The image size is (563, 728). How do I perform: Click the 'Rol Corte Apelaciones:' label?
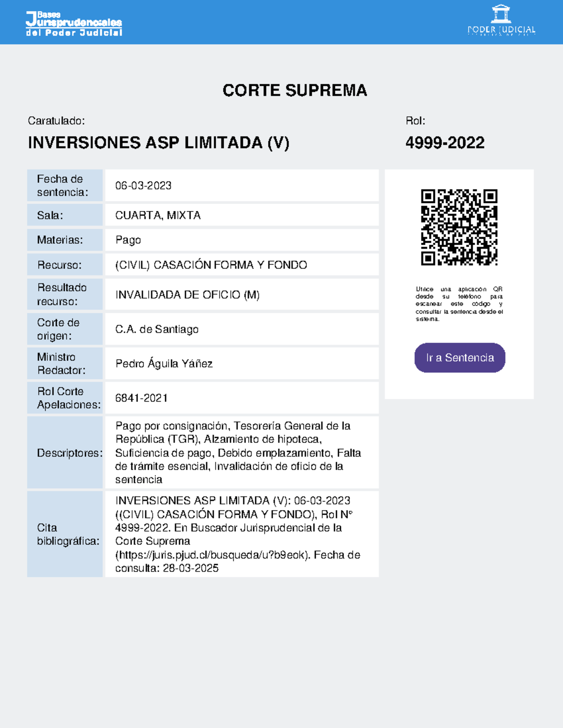(69, 398)
